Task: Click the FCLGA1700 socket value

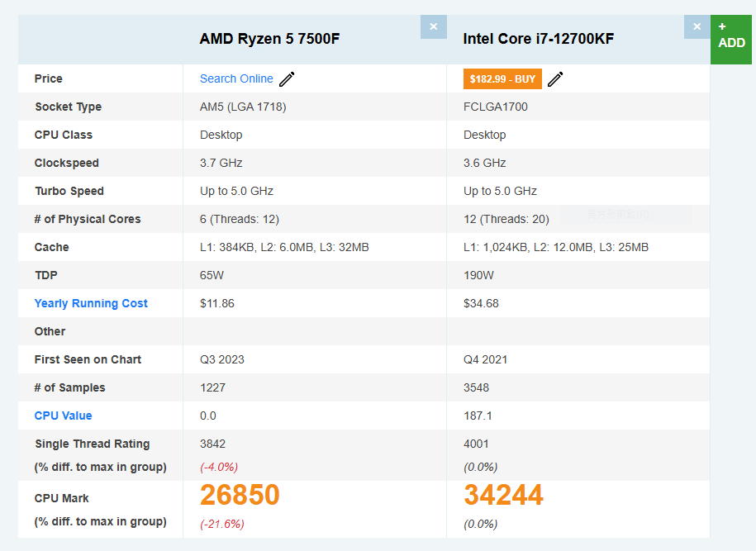Action: click(496, 107)
